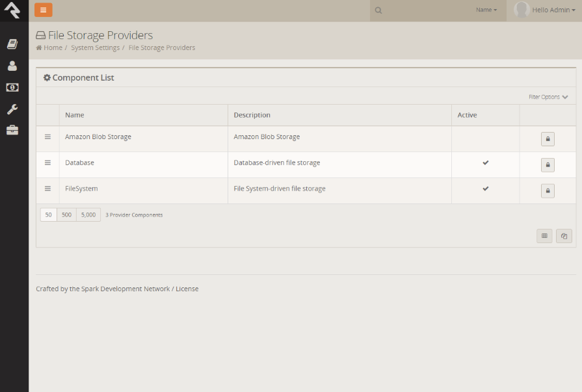Expand the Filter Options panel
The height and width of the screenshot is (392, 582).
[548, 97]
